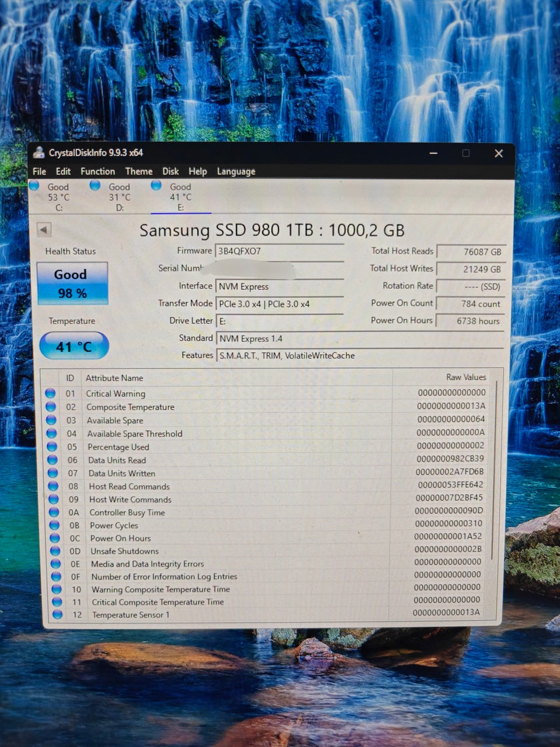Viewport: 560px width, 747px height.
Task: Click the Critical Warning status orb
Action: point(51,393)
